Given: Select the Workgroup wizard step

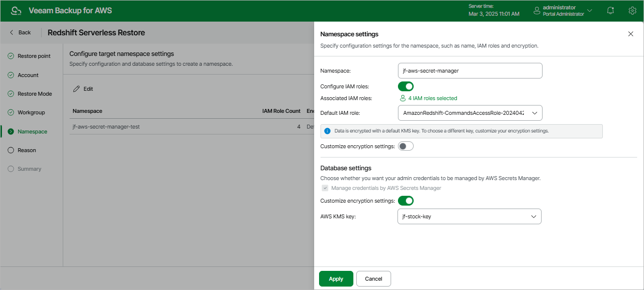Looking at the screenshot, I should pyautogui.click(x=31, y=112).
